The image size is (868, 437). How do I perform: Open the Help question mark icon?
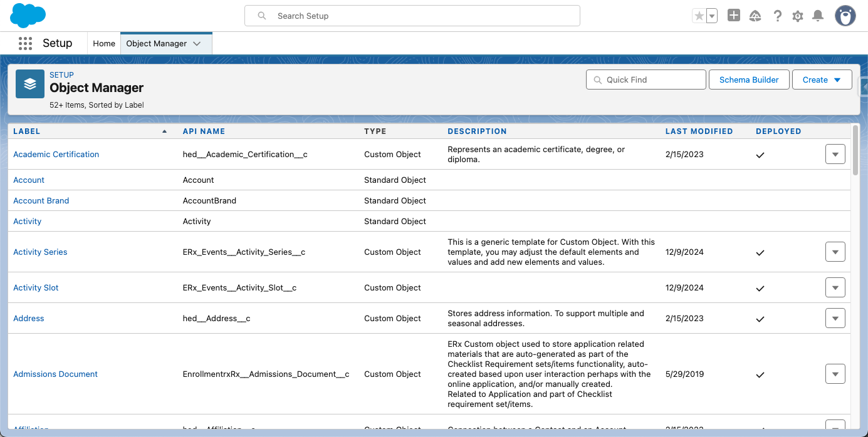point(777,16)
